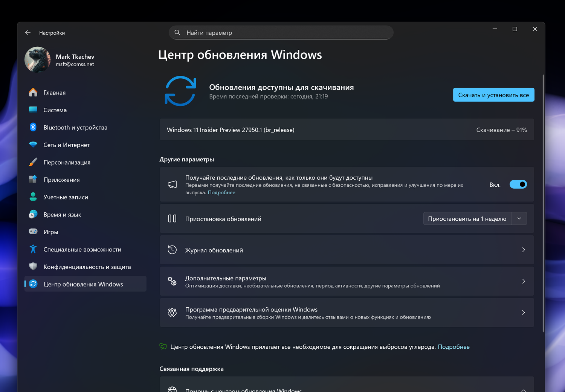Open the Система section
Screen dimensions: 565x392
pos(55,110)
